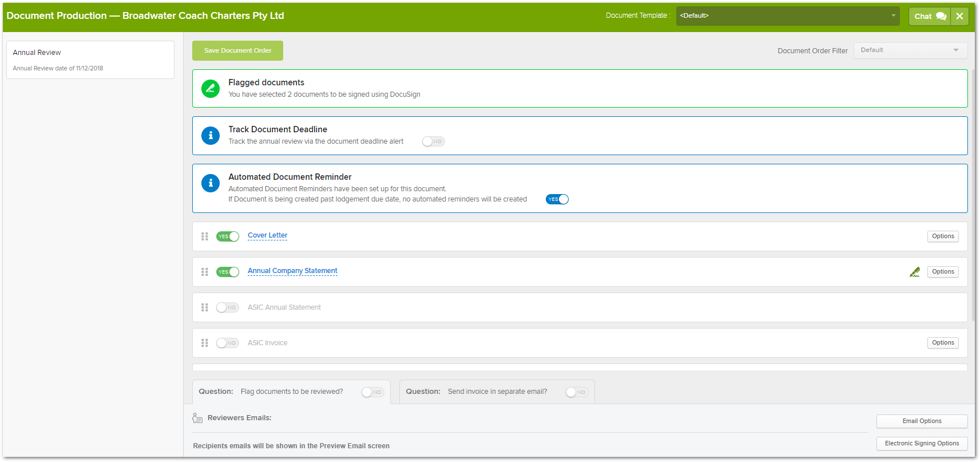This screenshot has height=462, width=980.
Task: Enable the ASIC Invoice document toggle
Action: point(228,343)
